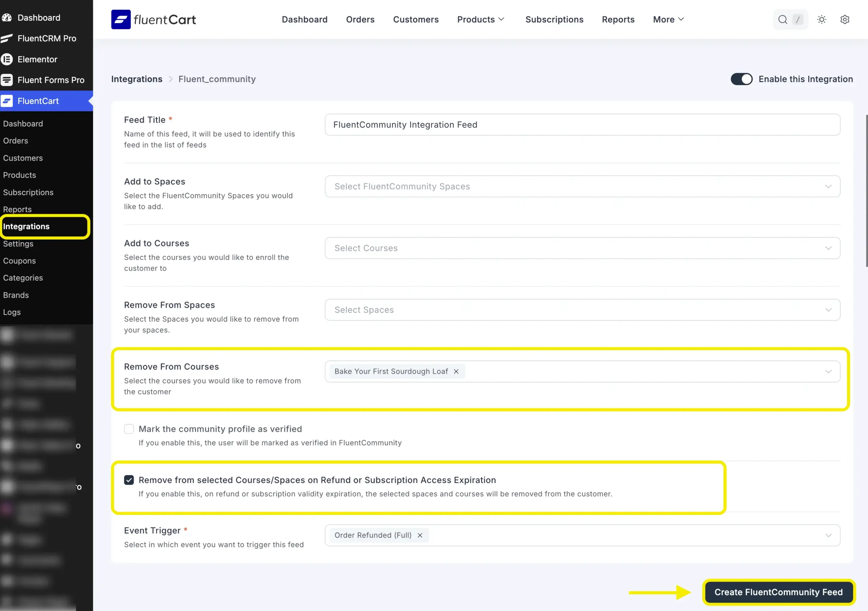Expand the Remove From Courses dropdown arrow
Screen dimensions: 868x611
pos(828,371)
